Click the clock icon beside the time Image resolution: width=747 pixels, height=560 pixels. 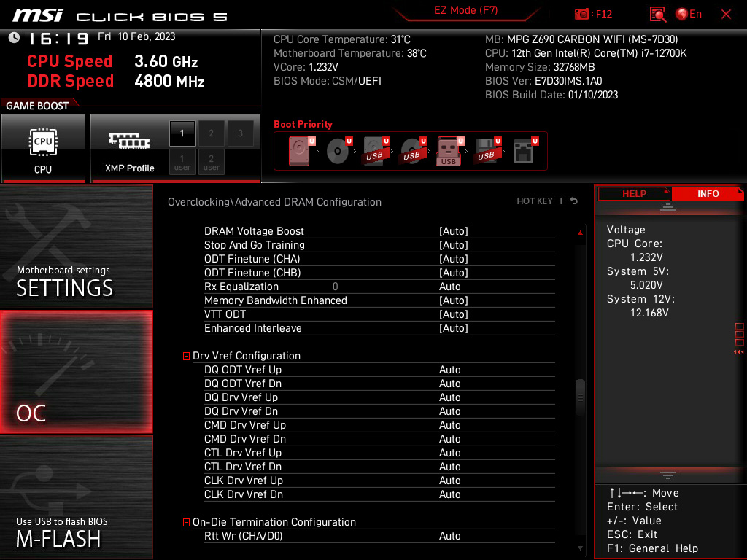15,38
